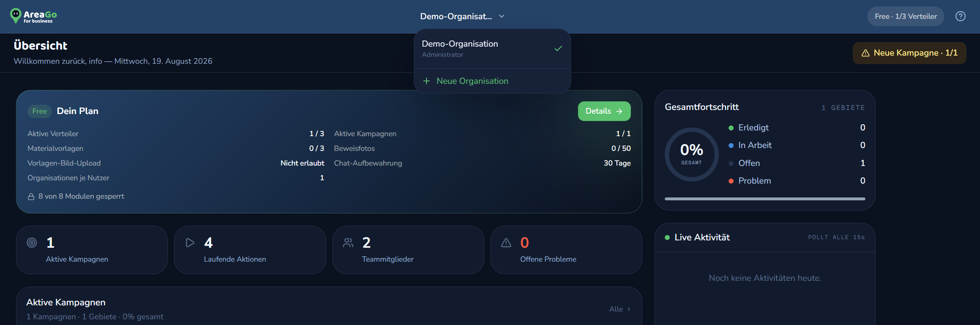Open the Aktive Kampagnen stat card

coord(92,250)
